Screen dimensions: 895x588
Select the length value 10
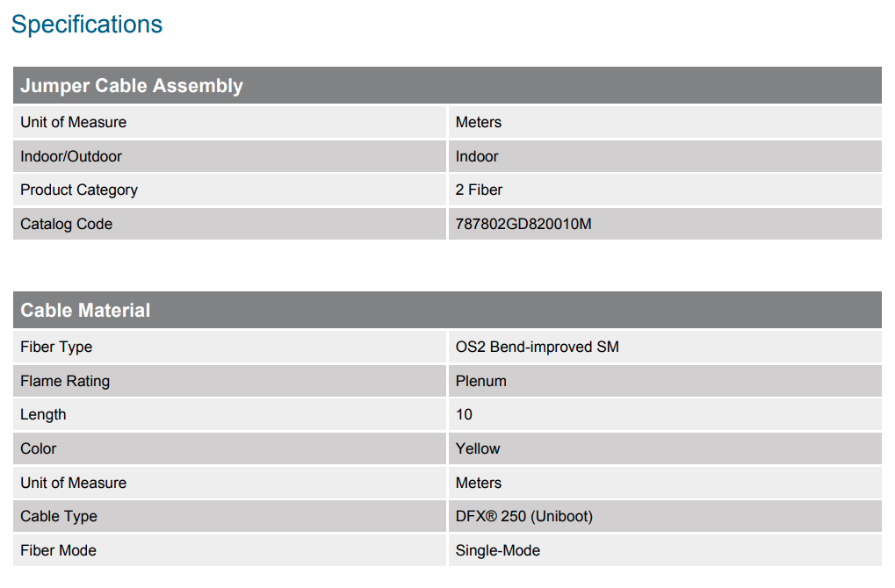click(464, 414)
